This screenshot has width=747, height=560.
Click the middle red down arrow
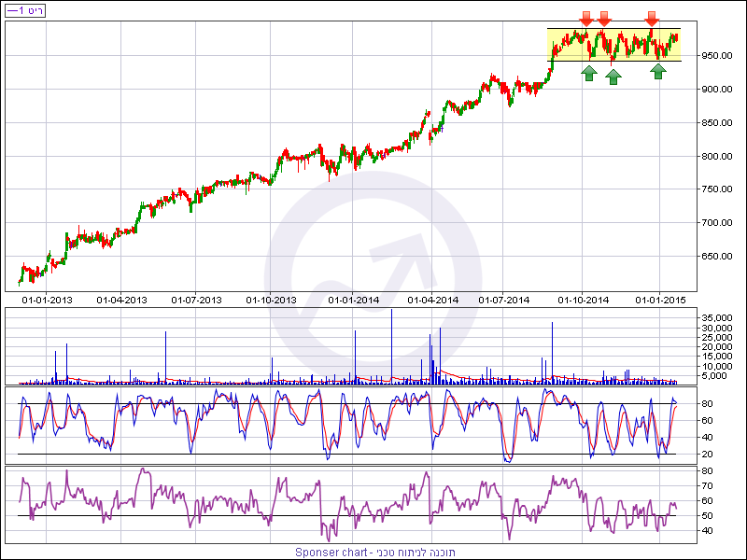[604, 19]
